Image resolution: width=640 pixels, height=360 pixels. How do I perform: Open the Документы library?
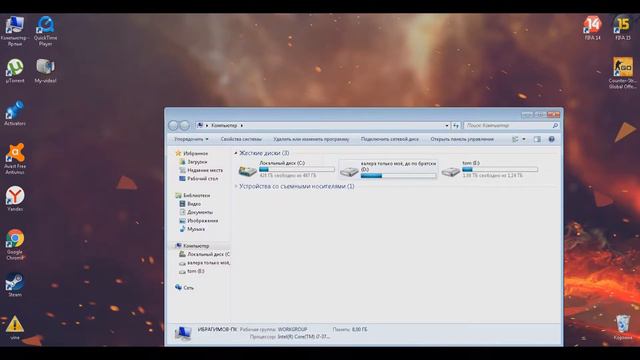click(200, 212)
